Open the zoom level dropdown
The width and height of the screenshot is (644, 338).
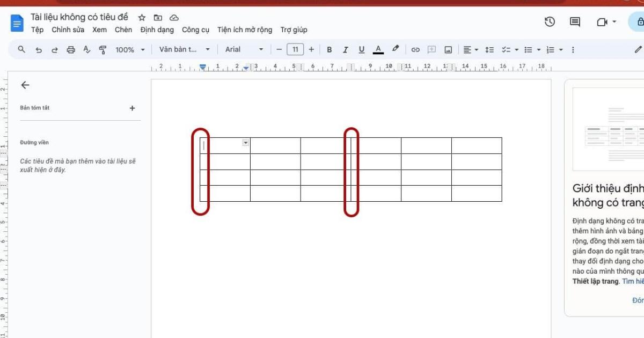tap(129, 49)
